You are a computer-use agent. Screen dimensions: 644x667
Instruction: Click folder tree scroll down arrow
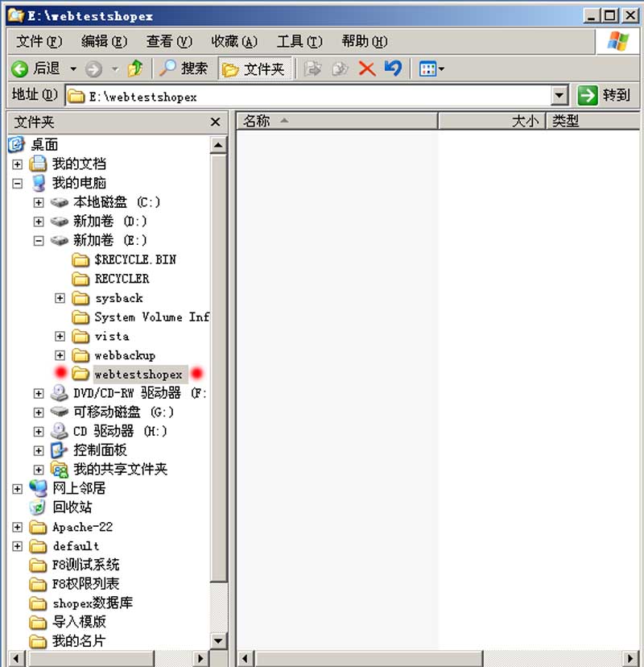tap(218, 640)
